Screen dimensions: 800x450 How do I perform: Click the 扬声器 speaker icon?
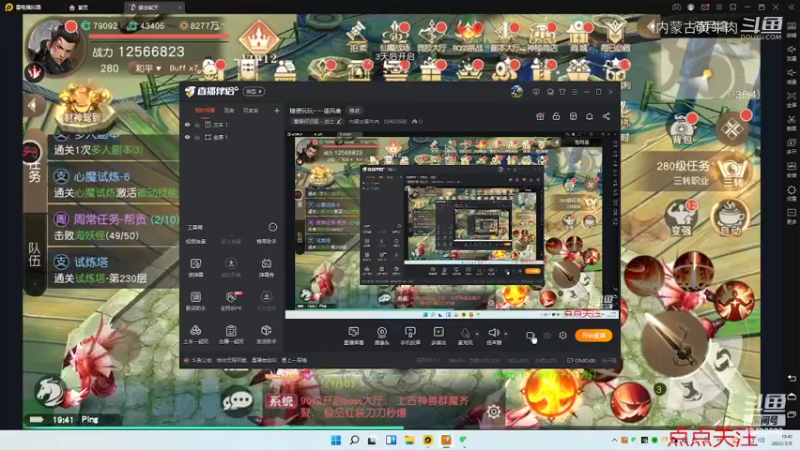coord(493,334)
